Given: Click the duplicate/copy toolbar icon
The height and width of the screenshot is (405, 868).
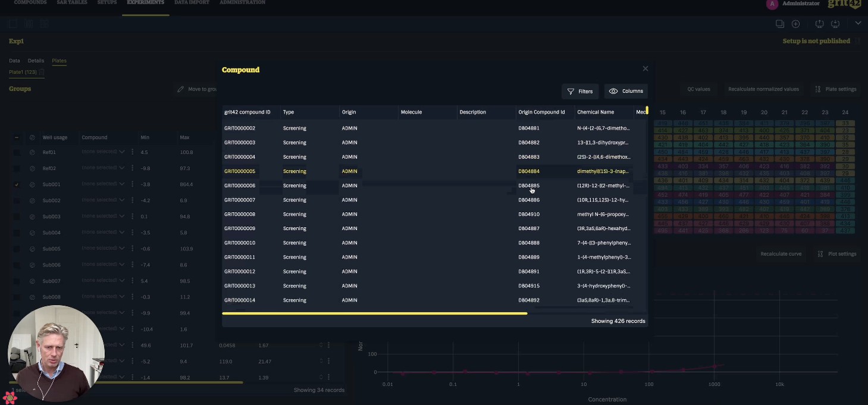Looking at the screenshot, I should click(x=779, y=24).
